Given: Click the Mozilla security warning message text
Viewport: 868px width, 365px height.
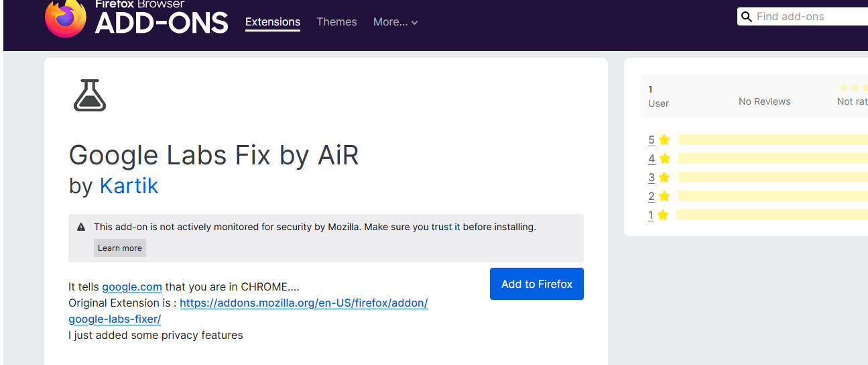Looking at the screenshot, I should pyautogui.click(x=315, y=227).
